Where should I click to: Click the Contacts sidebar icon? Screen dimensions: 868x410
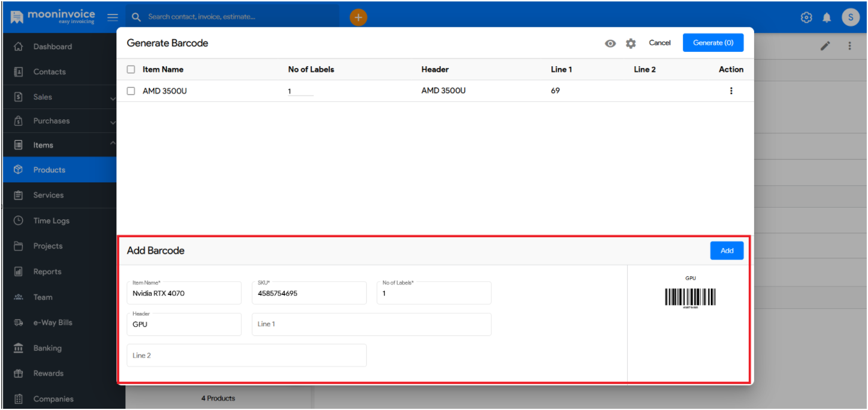18,72
